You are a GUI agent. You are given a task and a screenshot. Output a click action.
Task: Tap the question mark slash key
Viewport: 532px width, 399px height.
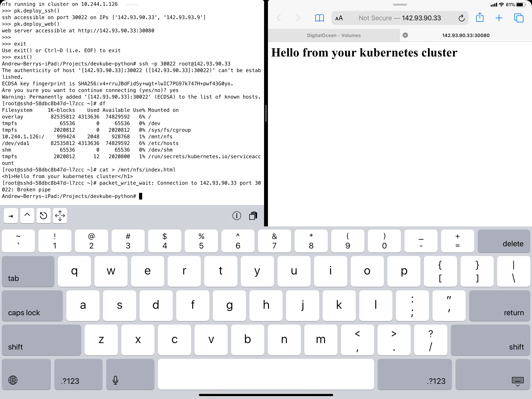click(x=431, y=340)
